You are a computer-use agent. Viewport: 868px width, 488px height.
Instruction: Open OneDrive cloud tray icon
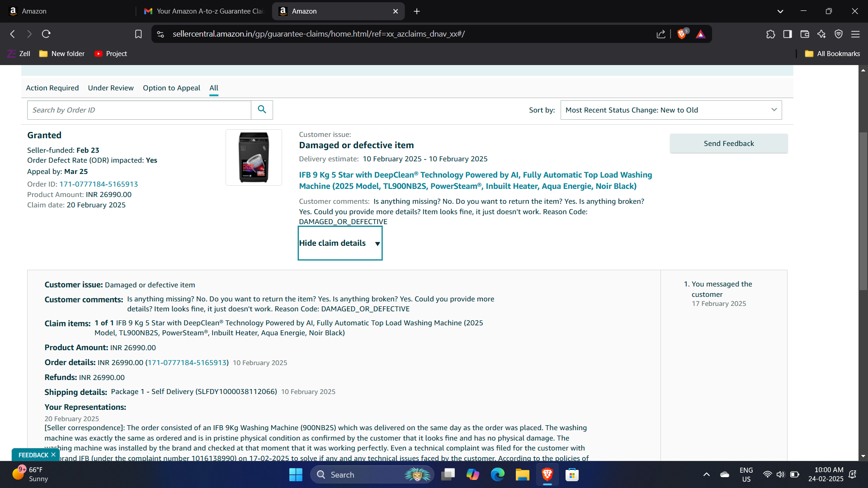pyautogui.click(x=725, y=475)
